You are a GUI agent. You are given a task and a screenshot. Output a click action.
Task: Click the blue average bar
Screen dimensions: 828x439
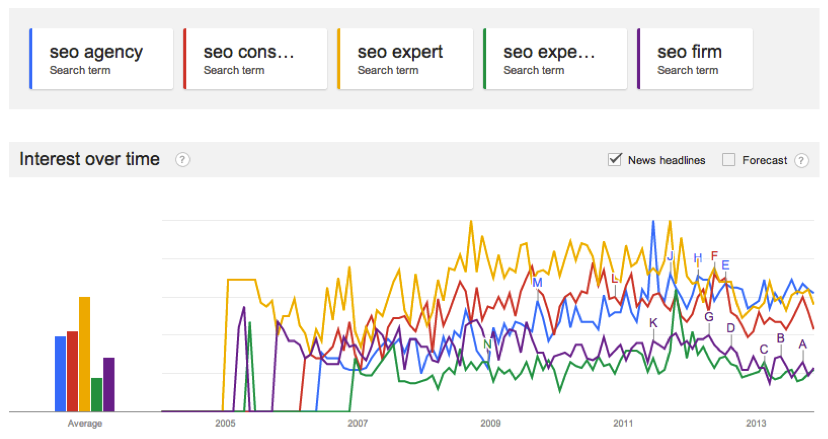click(60, 373)
